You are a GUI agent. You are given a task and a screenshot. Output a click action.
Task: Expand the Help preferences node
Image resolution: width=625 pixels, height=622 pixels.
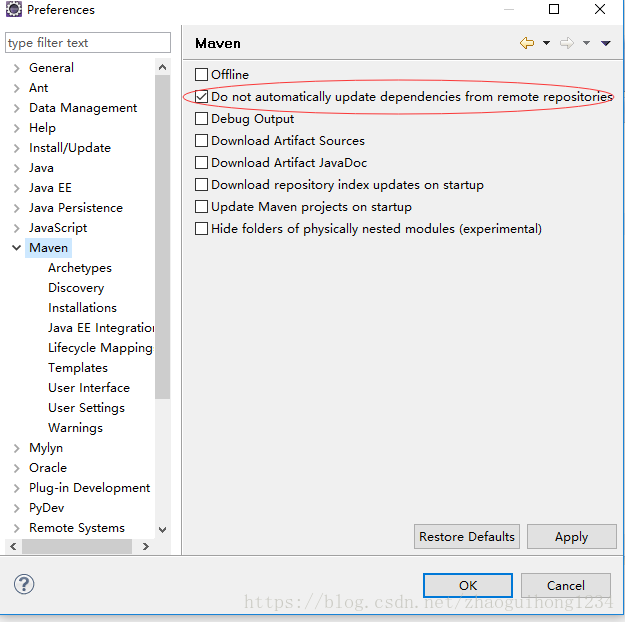point(16,128)
